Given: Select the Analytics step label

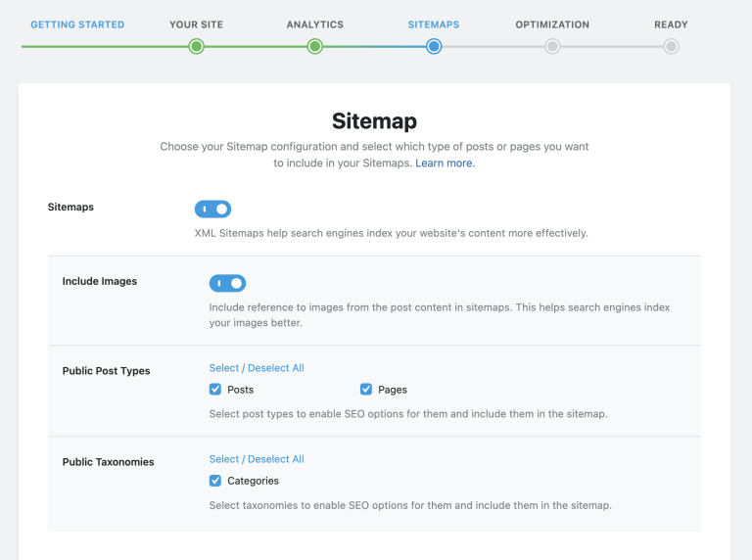Looking at the screenshot, I should click(x=315, y=24).
